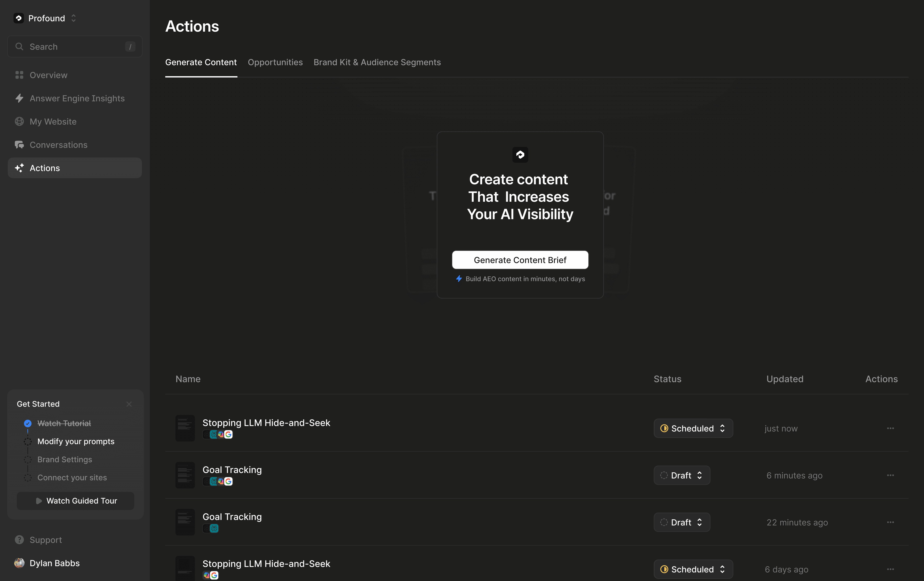Open the Support help icon
Image resolution: width=924 pixels, height=581 pixels.
[20, 539]
